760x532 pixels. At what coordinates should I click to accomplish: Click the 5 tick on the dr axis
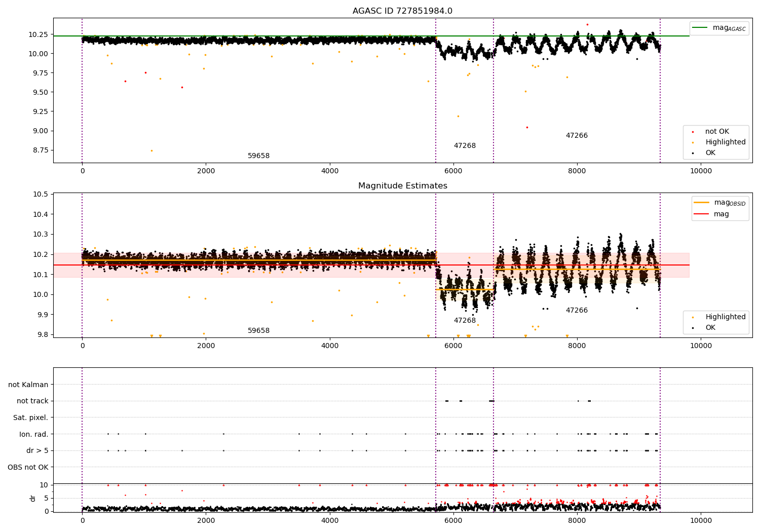47,499
